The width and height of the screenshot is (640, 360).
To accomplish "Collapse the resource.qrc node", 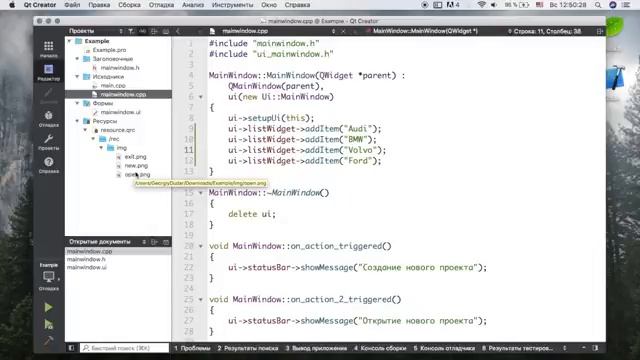I will (x=85, y=130).
